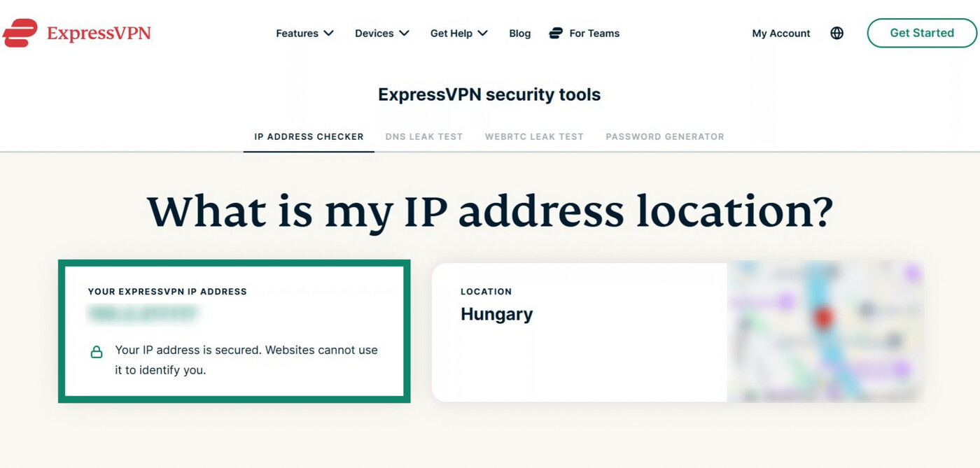Switch to the WebRTC Leak Test tab
This screenshot has height=468, width=980.
click(x=534, y=136)
